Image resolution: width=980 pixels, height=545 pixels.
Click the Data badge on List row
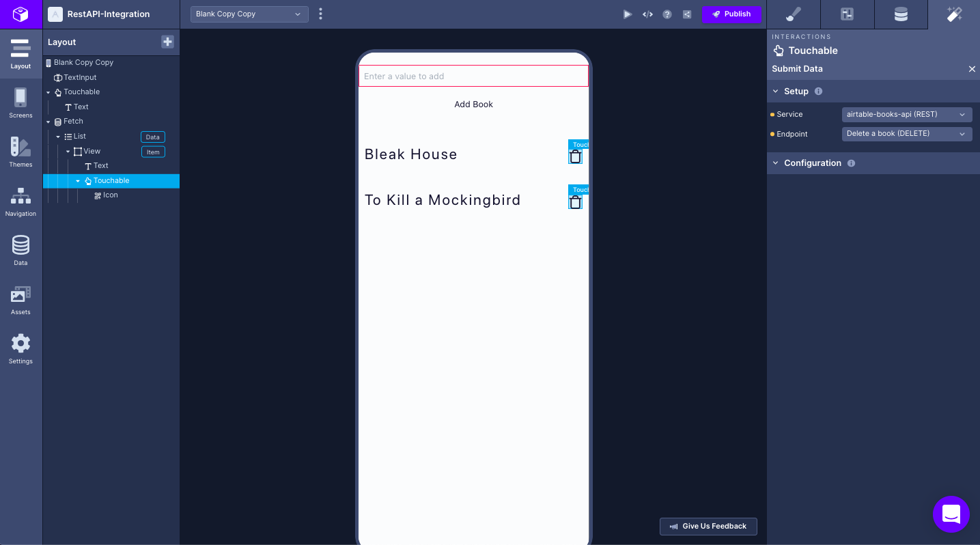coord(153,137)
